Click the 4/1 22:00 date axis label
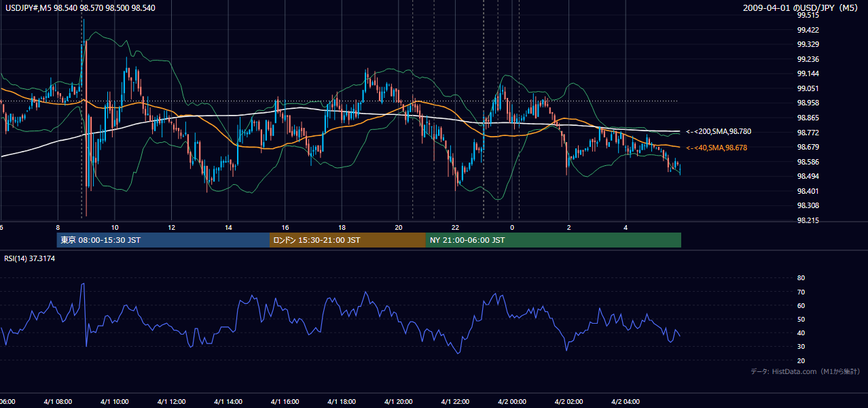Screen dimensions: 868x408 click(455, 402)
